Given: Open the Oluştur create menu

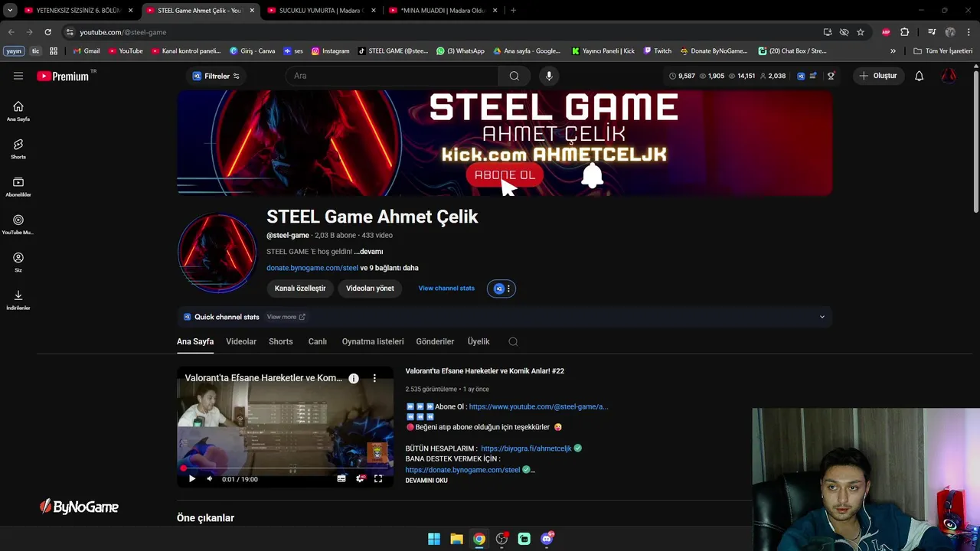Looking at the screenshot, I should pyautogui.click(x=877, y=76).
